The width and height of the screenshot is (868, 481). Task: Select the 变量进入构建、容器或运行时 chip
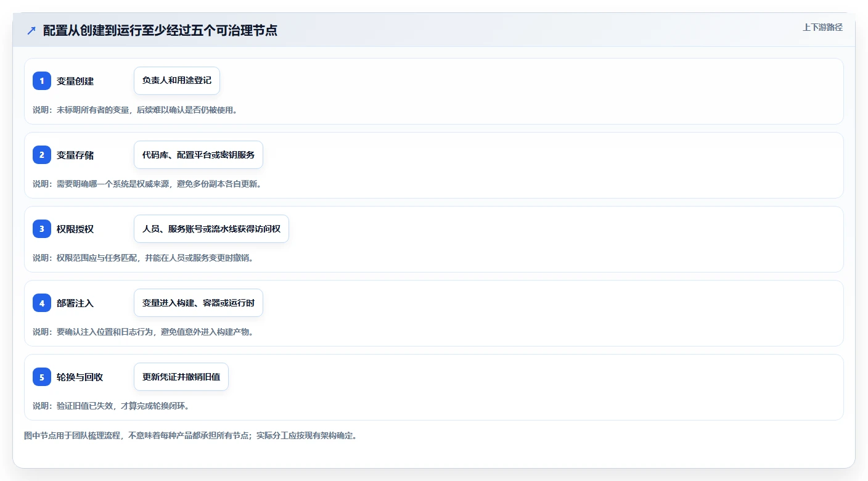click(199, 303)
